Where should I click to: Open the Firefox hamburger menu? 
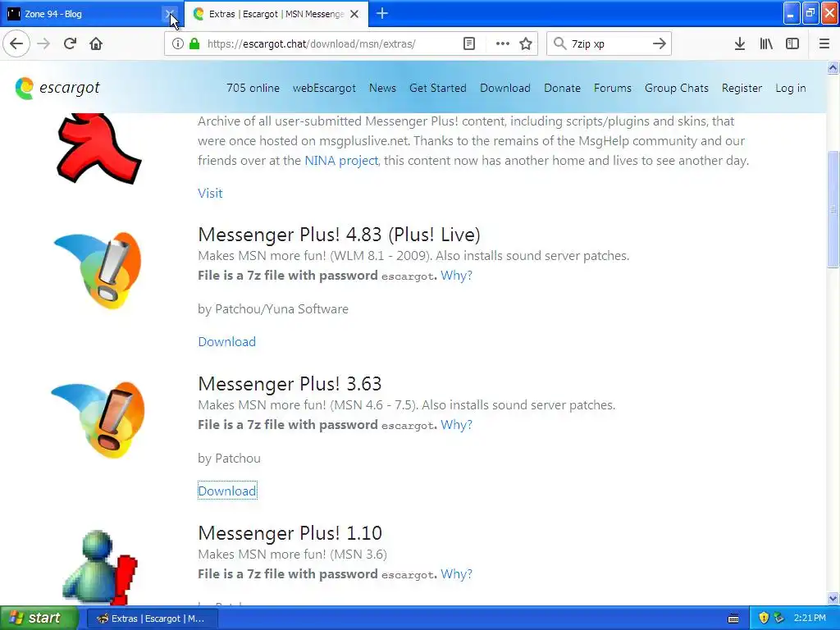coord(824,43)
